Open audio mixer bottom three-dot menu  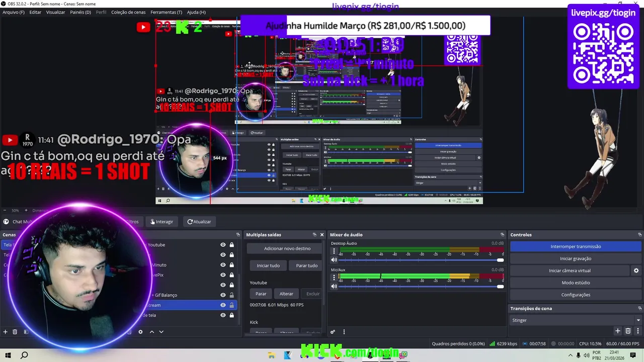pos(344,332)
